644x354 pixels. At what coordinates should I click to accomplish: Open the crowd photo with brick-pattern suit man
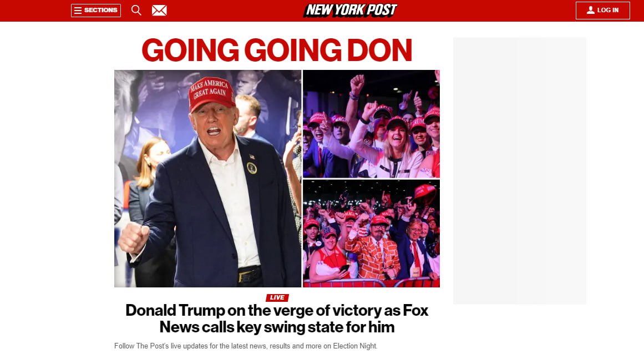click(371, 233)
